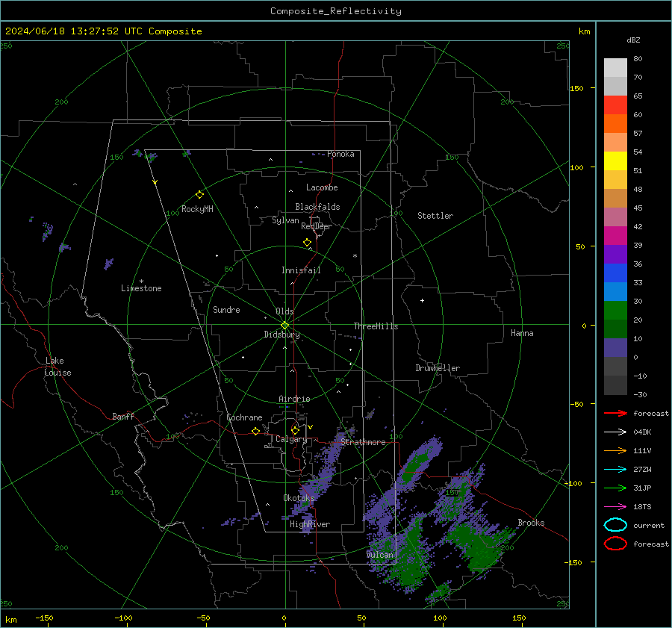Screen dimensions: 672x628
Task: Select the red 65-60 dBZ swatch
Action: pyautogui.click(x=615, y=105)
